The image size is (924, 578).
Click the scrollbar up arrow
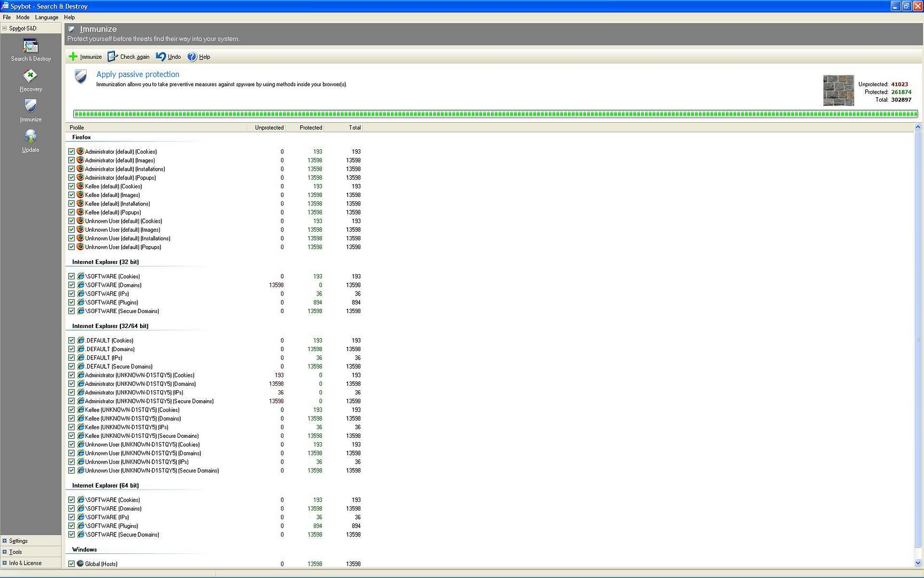(x=918, y=127)
